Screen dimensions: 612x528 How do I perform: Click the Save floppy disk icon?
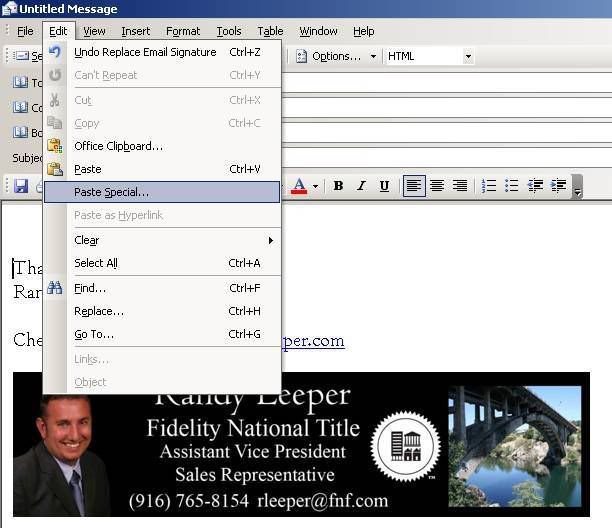click(x=20, y=186)
